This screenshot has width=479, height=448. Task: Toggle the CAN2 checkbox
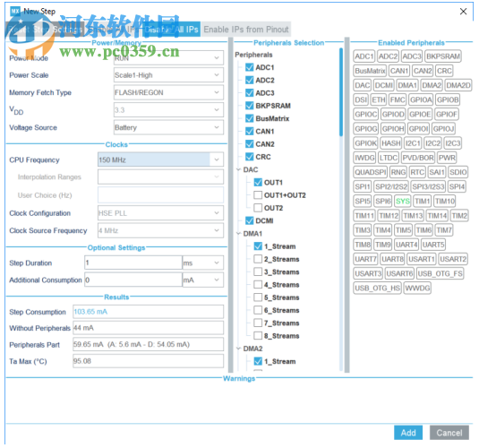249,144
